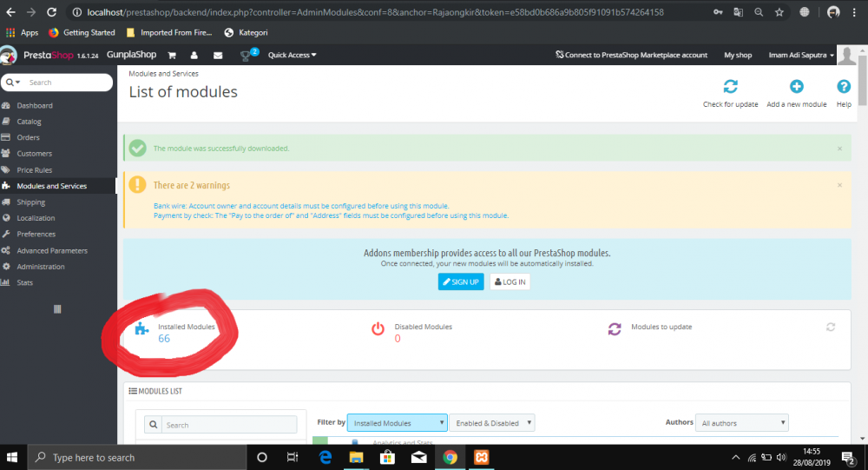Open the All authors dropdown
The width and height of the screenshot is (868, 470).
coord(742,423)
